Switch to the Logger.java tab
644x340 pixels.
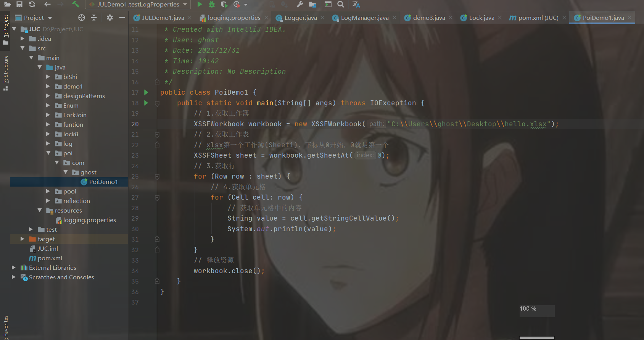301,18
